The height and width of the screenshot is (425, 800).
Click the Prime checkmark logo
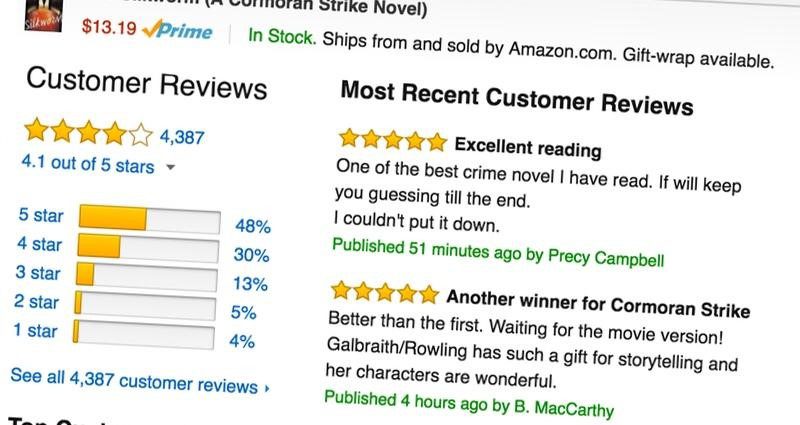[177, 30]
